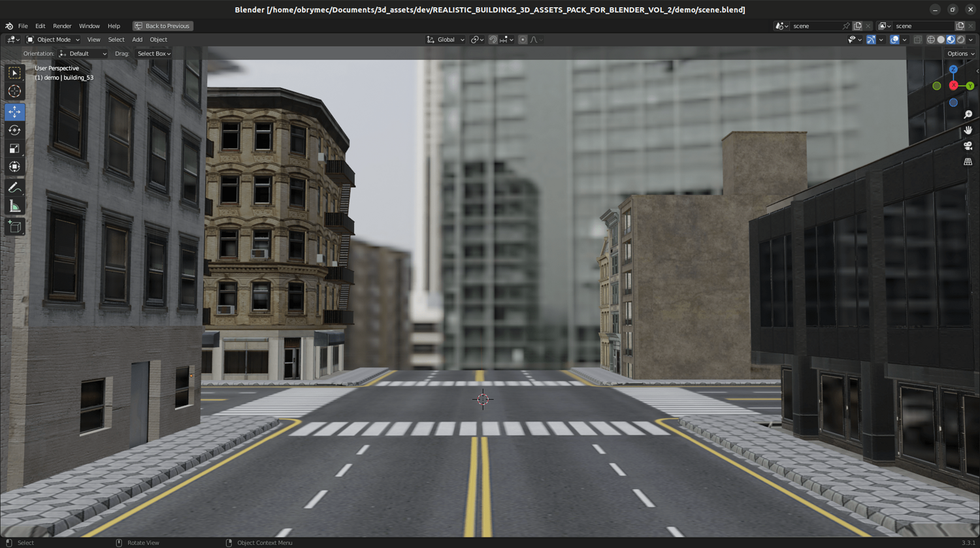Switch perspective/orthographic with grid icon
The image size is (980, 548).
[968, 161]
